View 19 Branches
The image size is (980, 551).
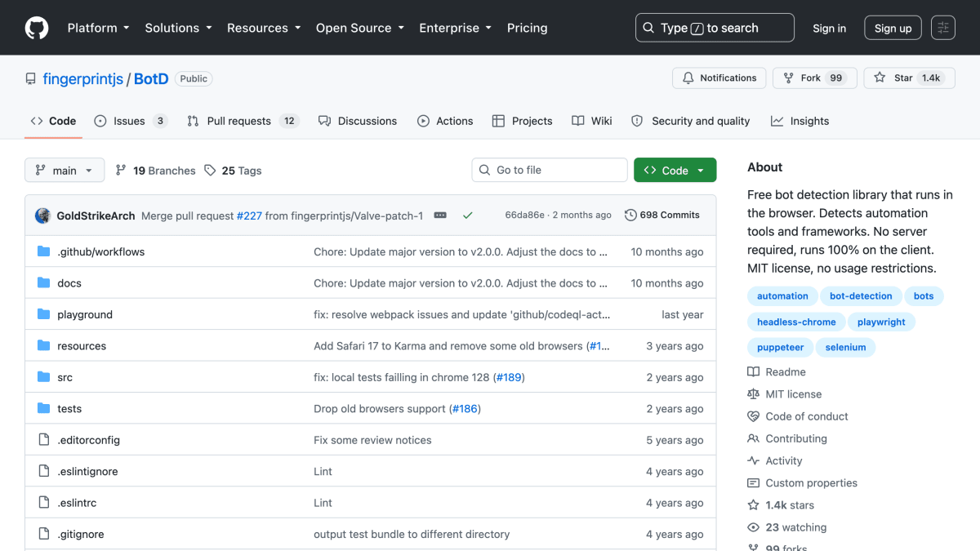(x=155, y=171)
